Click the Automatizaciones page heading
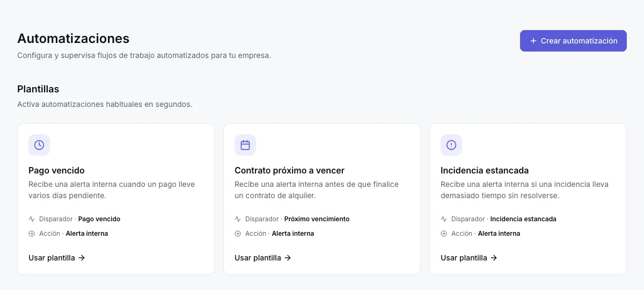 [x=74, y=39]
